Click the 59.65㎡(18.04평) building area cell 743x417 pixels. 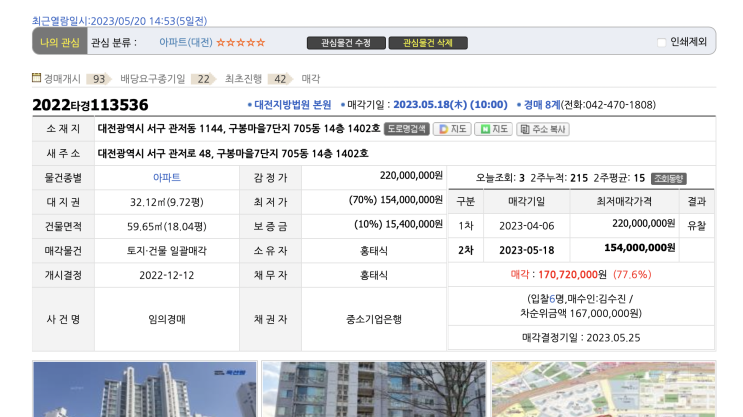pyautogui.click(x=166, y=227)
